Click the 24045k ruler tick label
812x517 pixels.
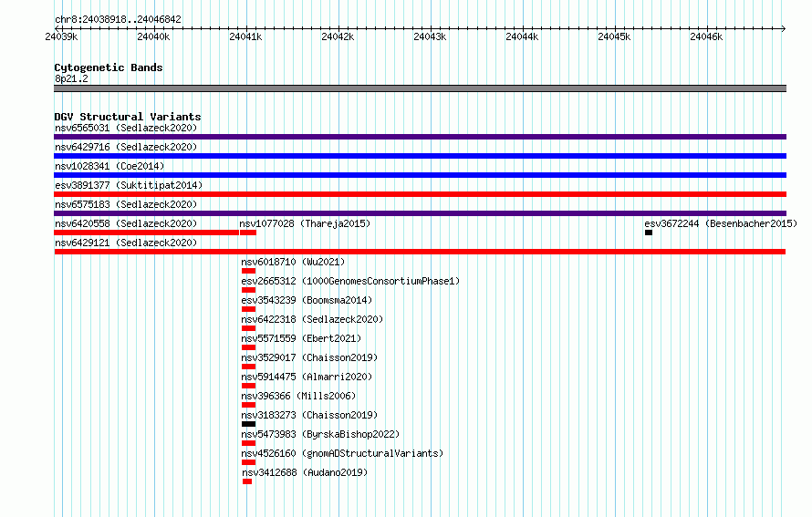click(614, 36)
